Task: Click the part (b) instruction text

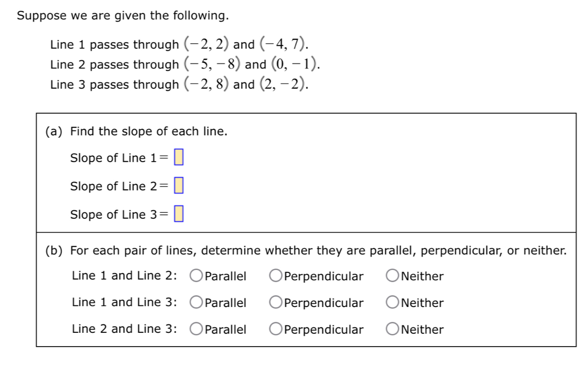Action: point(305,250)
